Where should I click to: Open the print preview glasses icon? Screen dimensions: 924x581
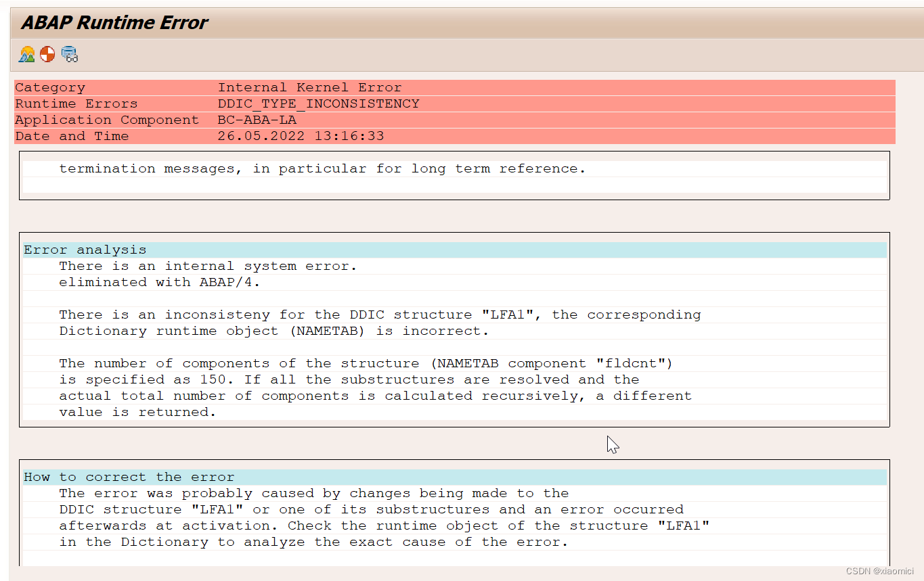point(68,54)
